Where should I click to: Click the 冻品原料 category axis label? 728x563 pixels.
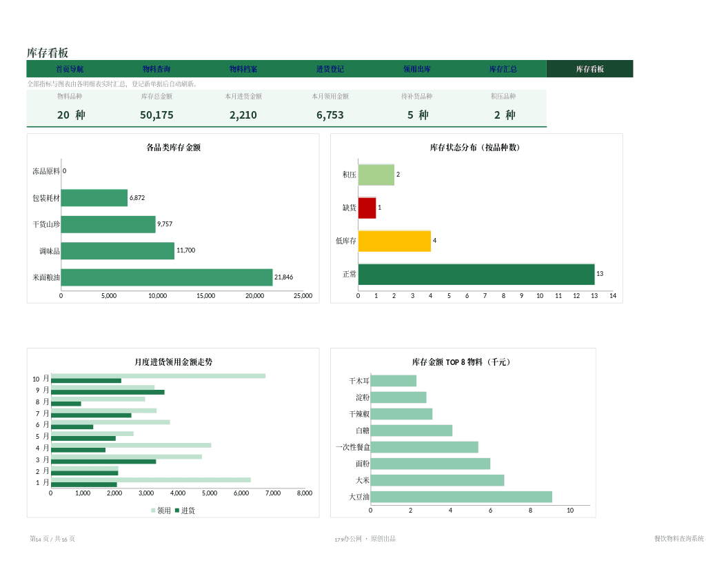point(46,171)
